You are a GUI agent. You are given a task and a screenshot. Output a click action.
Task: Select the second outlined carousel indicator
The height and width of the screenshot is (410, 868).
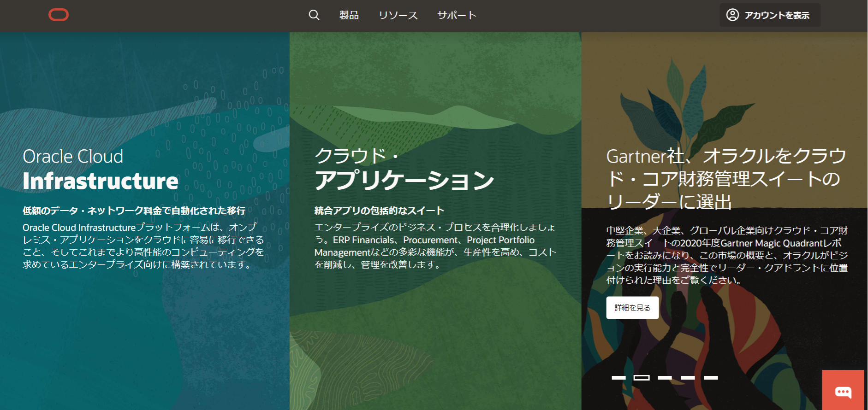(x=642, y=378)
